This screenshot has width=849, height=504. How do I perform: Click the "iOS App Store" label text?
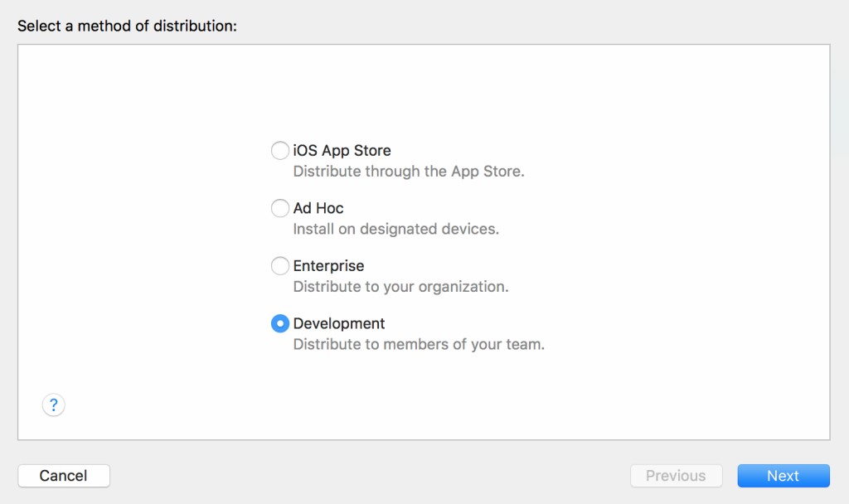(342, 151)
